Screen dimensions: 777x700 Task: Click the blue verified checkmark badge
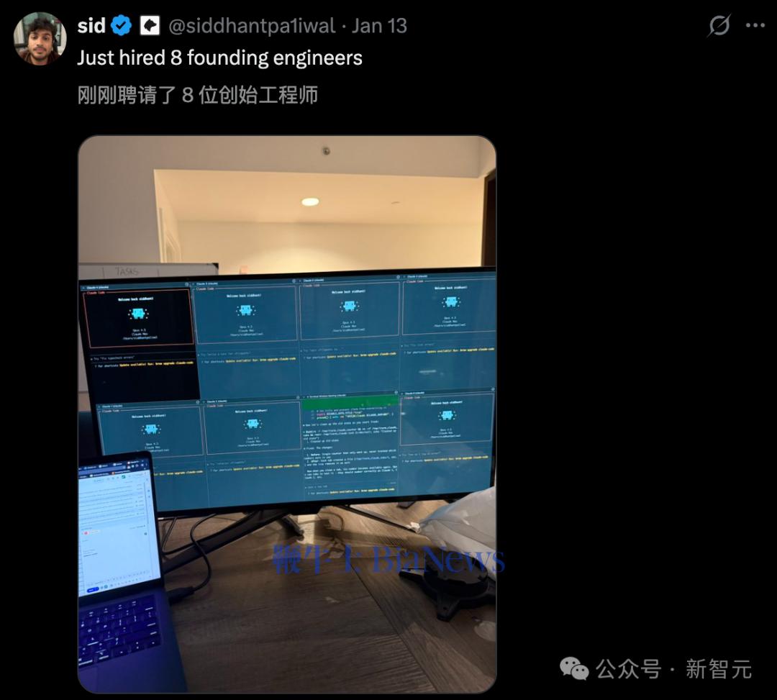click(122, 26)
